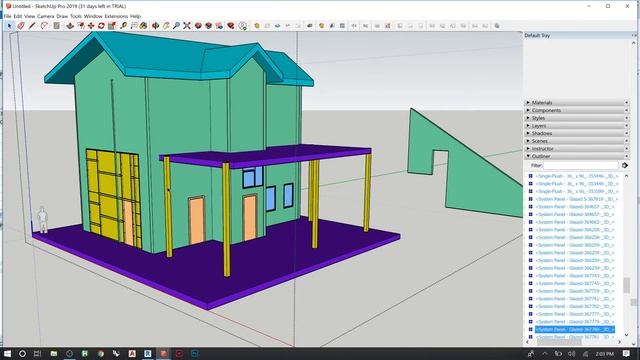Select the Eraser tool
Viewport: 640px width, 360px height.
(21, 26)
